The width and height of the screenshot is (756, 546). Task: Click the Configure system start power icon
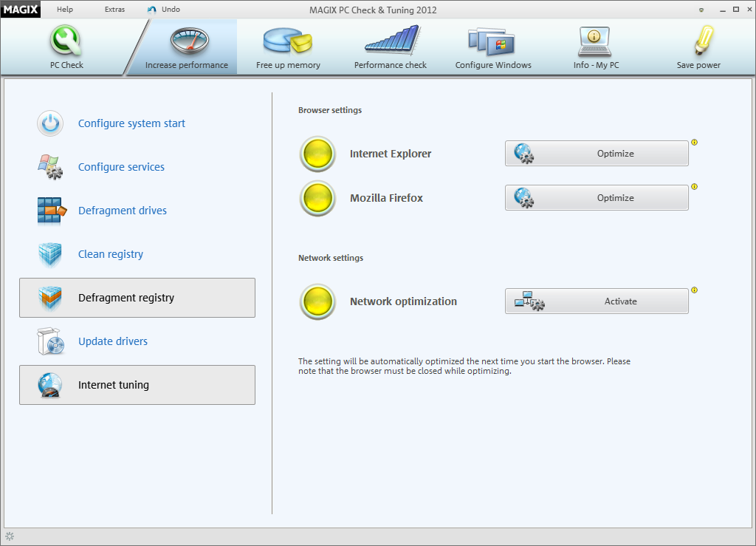[50, 123]
